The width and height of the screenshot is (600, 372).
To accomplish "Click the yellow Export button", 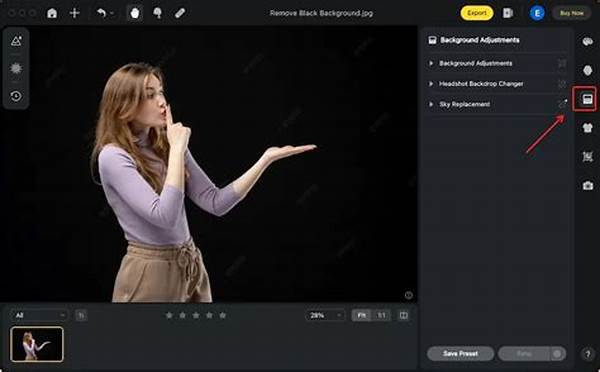I will pos(477,13).
